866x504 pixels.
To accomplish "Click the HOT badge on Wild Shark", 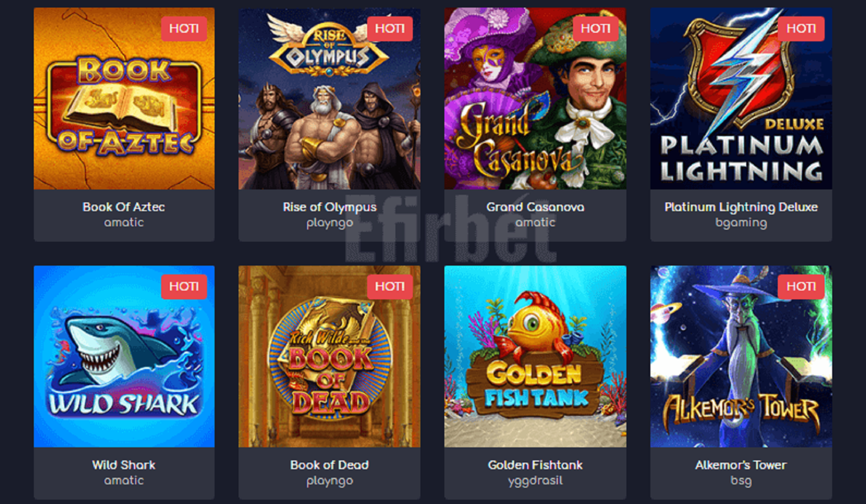I will tap(184, 286).
